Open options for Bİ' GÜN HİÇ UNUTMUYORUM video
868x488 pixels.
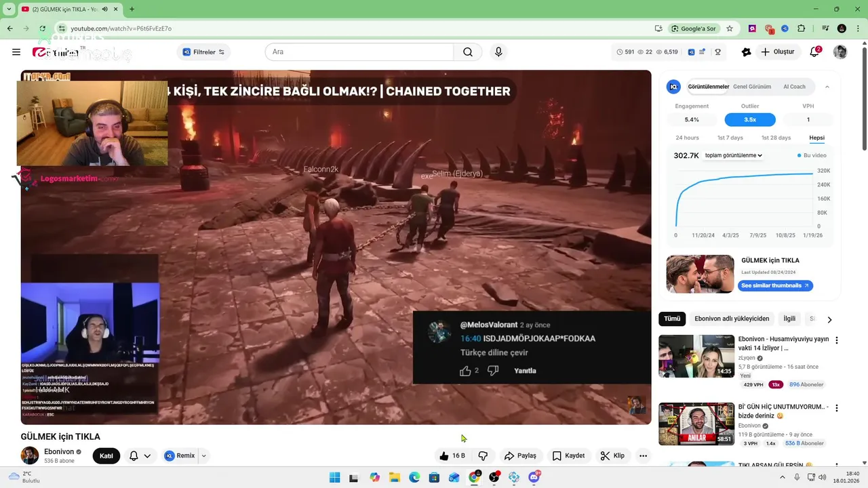click(837, 408)
